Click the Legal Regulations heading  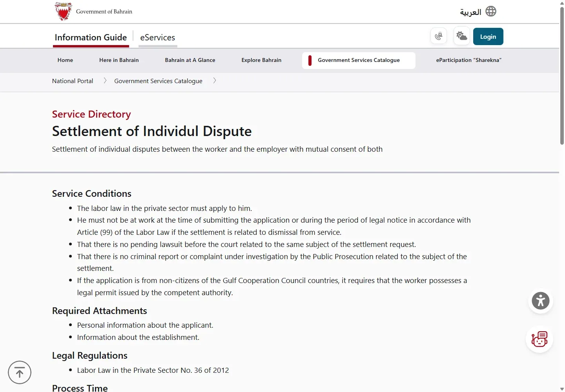(90, 356)
